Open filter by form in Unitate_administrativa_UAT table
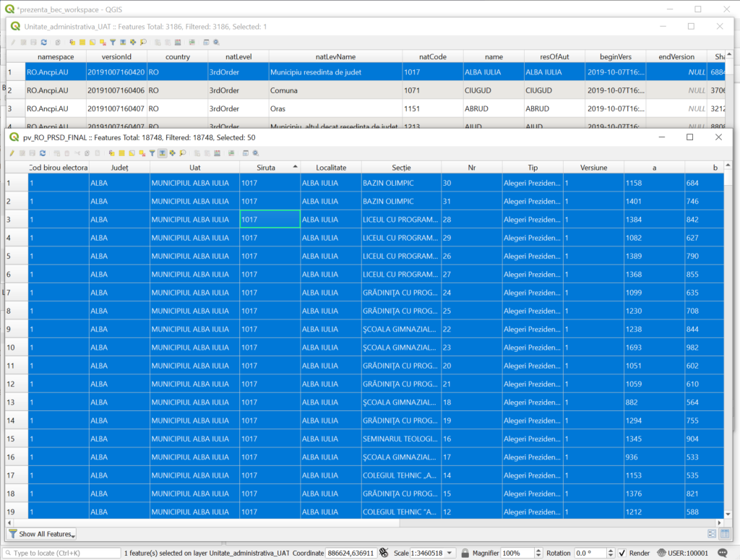740x560 pixels. click(113, 43)
